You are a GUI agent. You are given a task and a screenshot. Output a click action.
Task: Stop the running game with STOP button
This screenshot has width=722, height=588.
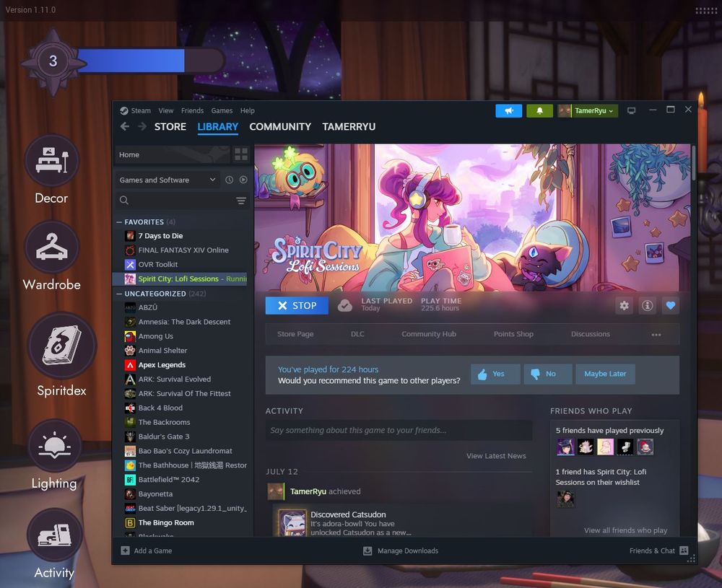(x=297, y=305)
